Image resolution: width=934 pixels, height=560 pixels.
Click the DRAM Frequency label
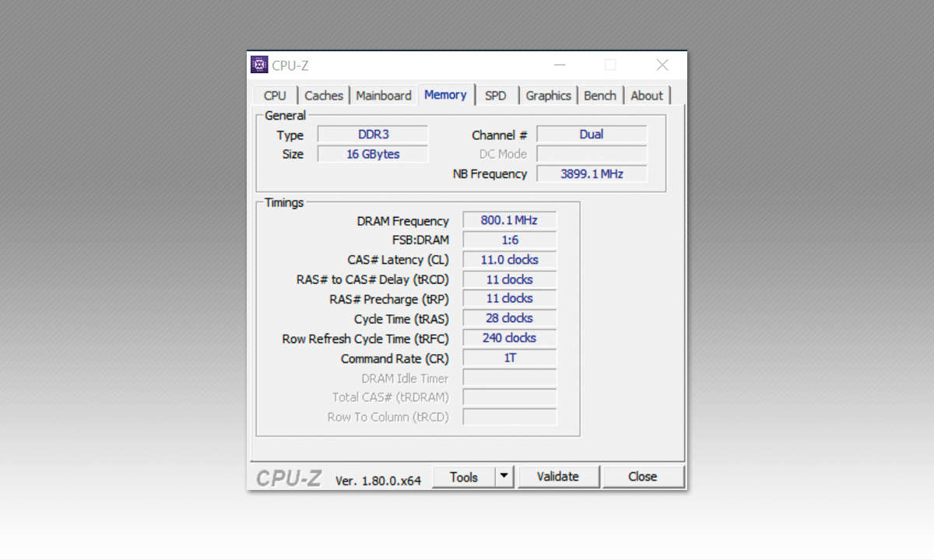pos(402,222)
